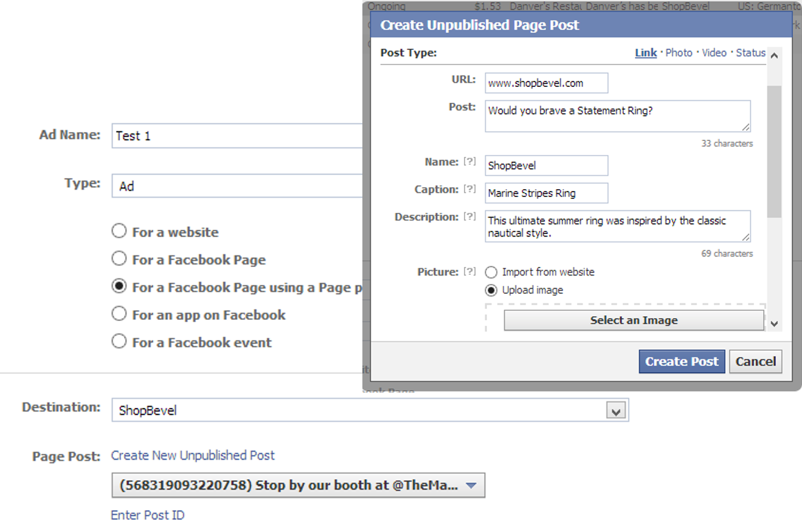Open the Description field help tooltip
Image resolution: width=802 pixels, height=532 pixels.
[471, 216]
